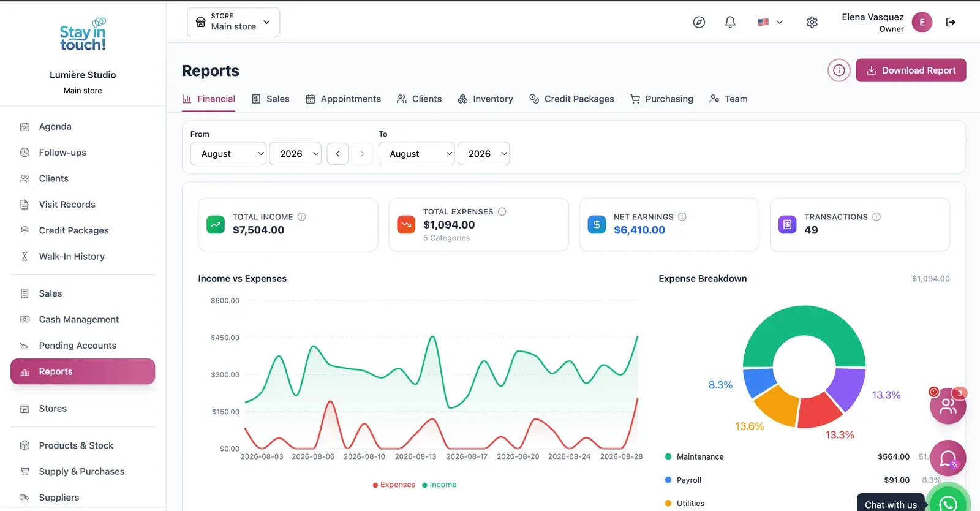Open the pink support chat floating button
This screenshot has height=511, width=980.
point(948,458)
